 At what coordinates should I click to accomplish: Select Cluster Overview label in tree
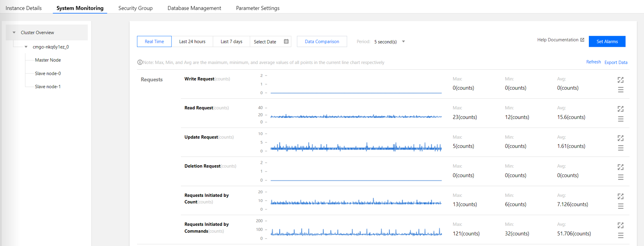click(x=37, y=32)
